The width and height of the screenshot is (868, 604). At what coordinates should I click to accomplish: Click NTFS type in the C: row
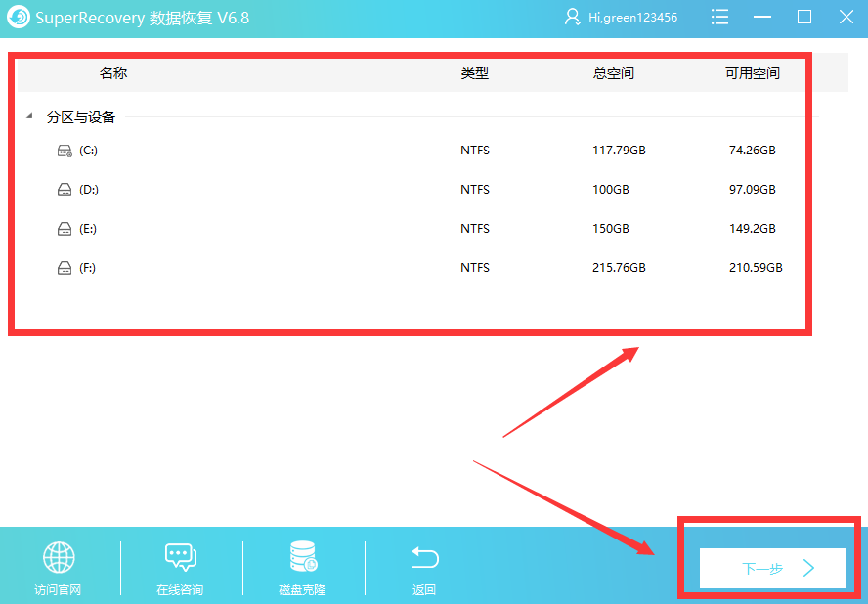tap(475, 151)
